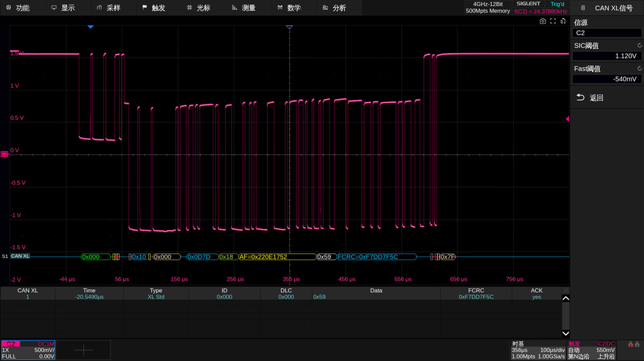Select the 信源 C2 source field
644x361 pixels.
(x=606, y=33)
